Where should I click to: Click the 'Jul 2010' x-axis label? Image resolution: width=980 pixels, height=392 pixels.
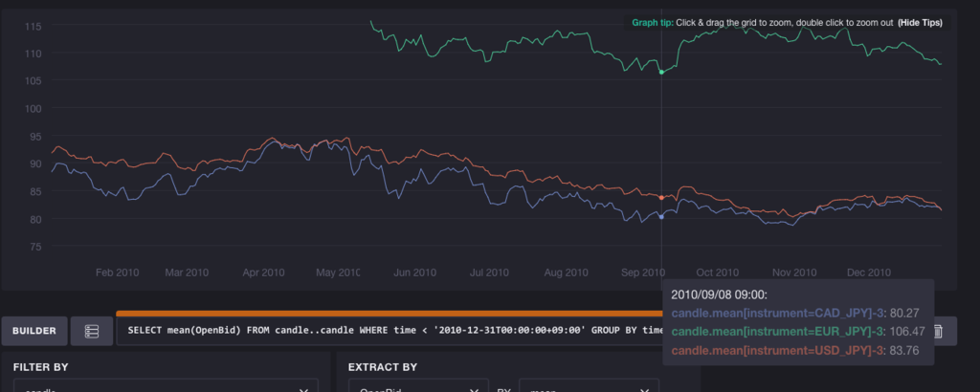(x=489, y=272)
